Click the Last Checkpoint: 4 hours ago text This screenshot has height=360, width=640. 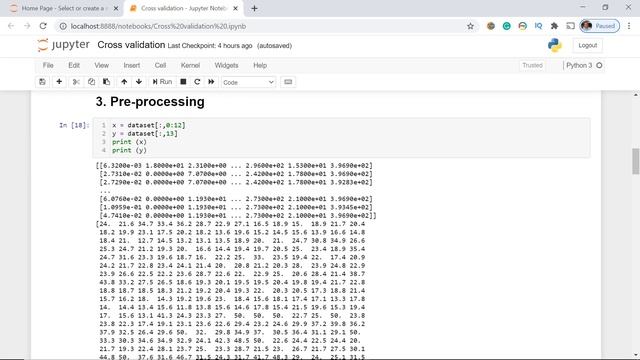pos(210,46)
